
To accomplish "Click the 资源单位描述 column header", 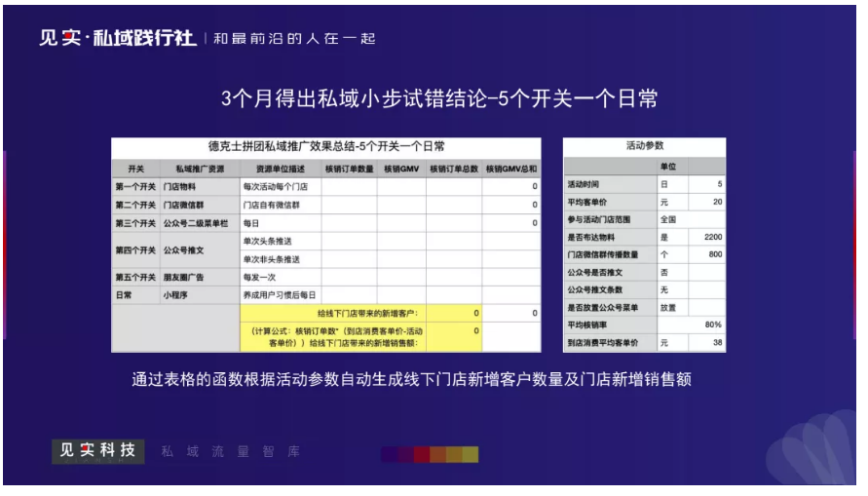I will (281, 169).
